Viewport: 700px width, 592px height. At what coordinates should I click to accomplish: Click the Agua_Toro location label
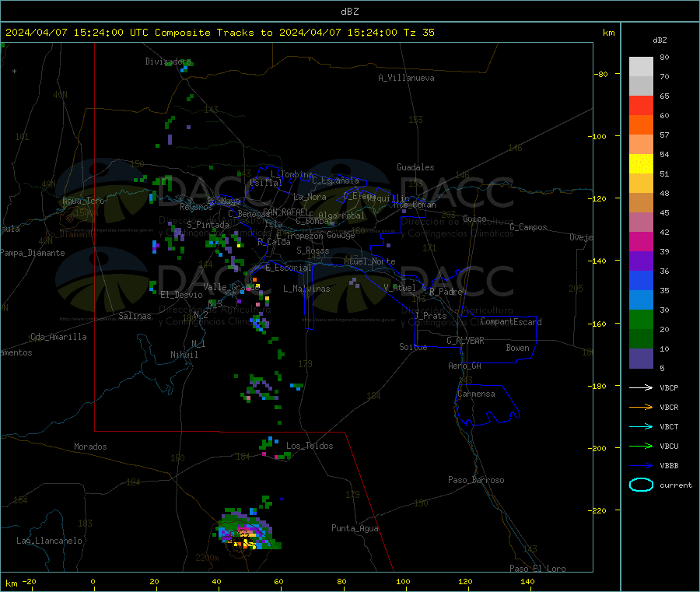coord(83,201)
